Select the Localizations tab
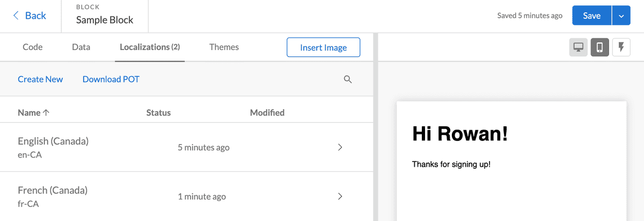 pyautogui.click(x=150, y=47)
